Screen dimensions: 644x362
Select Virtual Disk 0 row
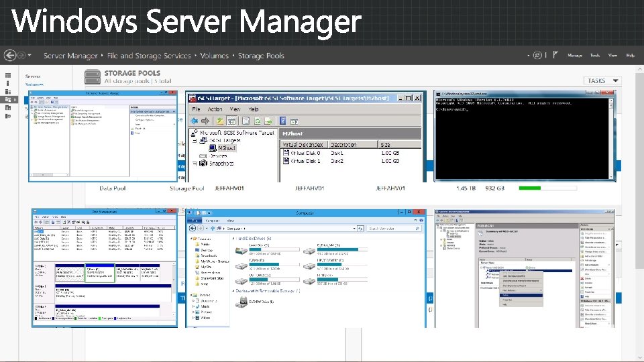[350, 153]
